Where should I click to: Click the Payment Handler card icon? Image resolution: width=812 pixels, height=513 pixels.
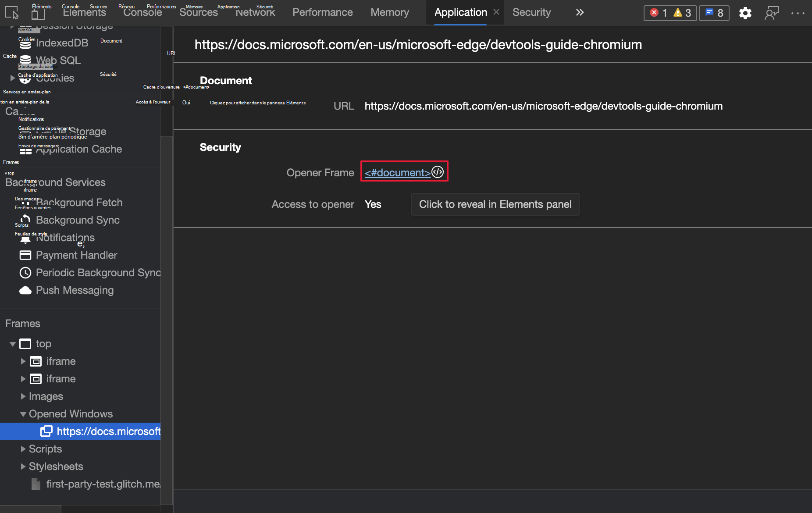(x=25, y=255)
